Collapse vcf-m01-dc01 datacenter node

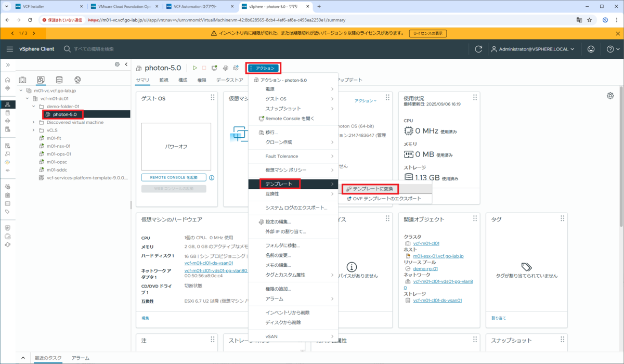(x=28, y=98)
